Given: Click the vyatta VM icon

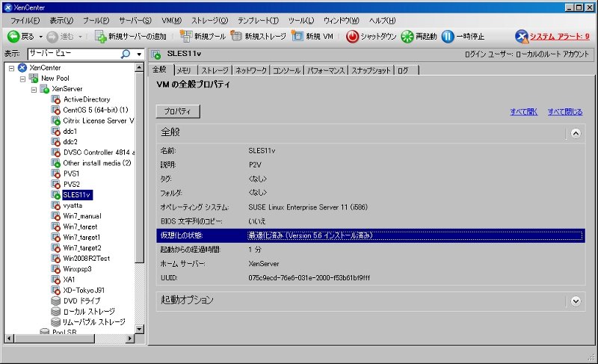Looking at the screenshot, I should click(x=55, y=206).
